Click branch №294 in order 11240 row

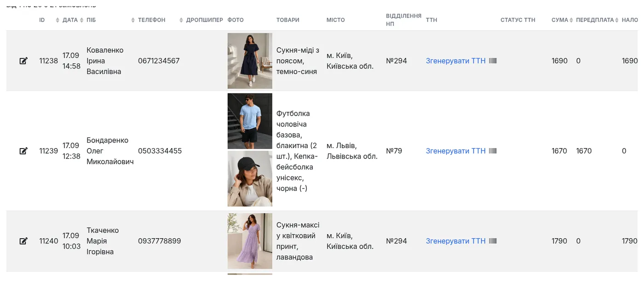click(397, 241)
